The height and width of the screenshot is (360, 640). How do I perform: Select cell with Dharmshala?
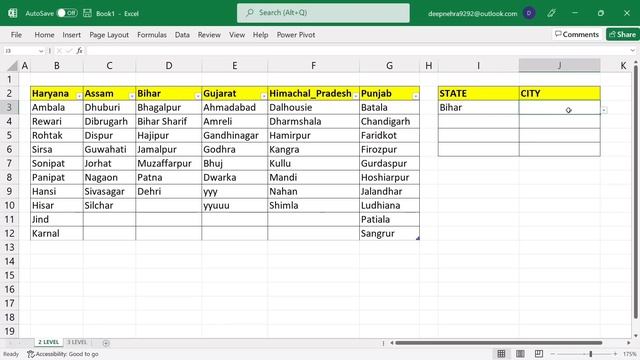coord(313,122)
